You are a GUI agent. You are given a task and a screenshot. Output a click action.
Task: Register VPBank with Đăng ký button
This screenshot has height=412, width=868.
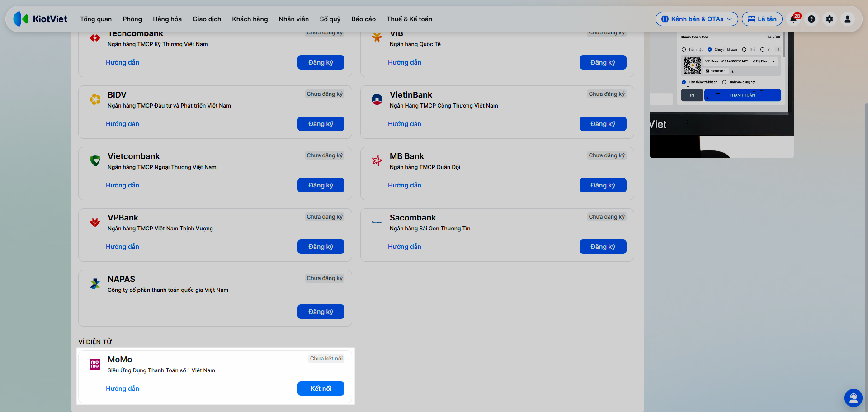pos(321,247)
